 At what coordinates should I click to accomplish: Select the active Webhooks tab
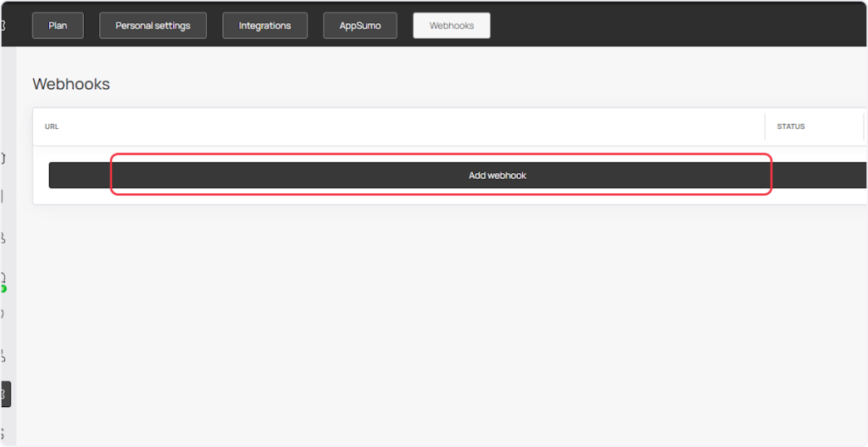pyautogui.click(x=451, y=25)
